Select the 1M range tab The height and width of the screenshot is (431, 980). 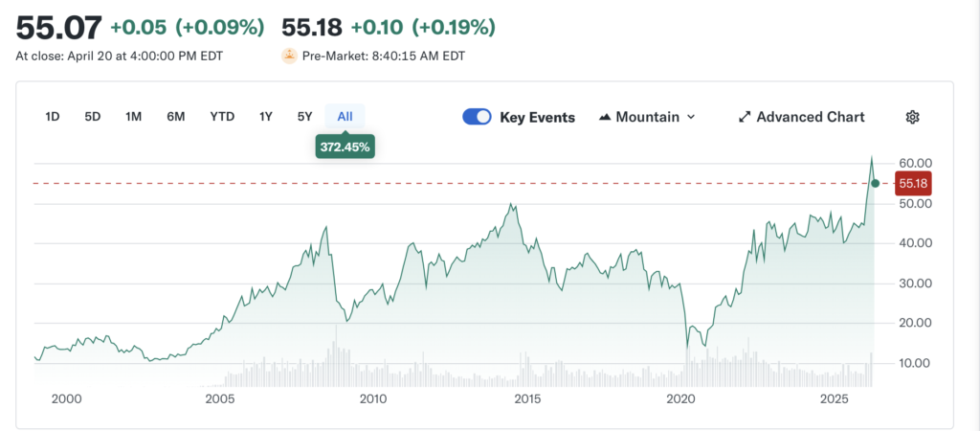tap(134, 117)
